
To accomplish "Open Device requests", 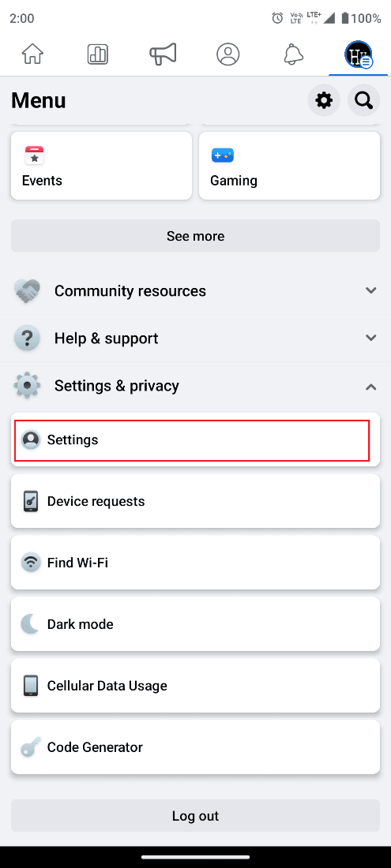I will pos(196,501).
